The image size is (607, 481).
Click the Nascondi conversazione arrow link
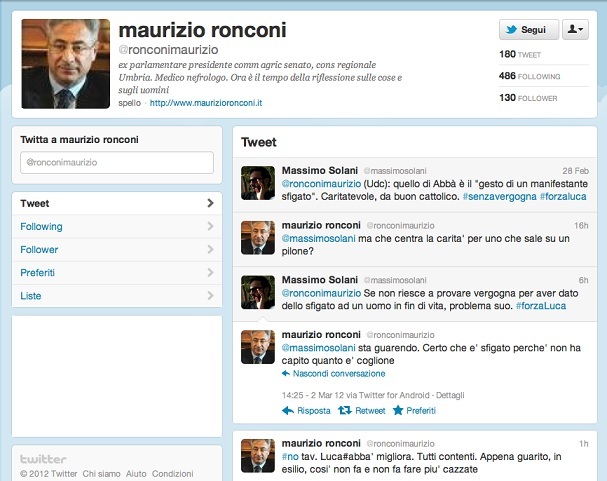click(x=333, y=374)
